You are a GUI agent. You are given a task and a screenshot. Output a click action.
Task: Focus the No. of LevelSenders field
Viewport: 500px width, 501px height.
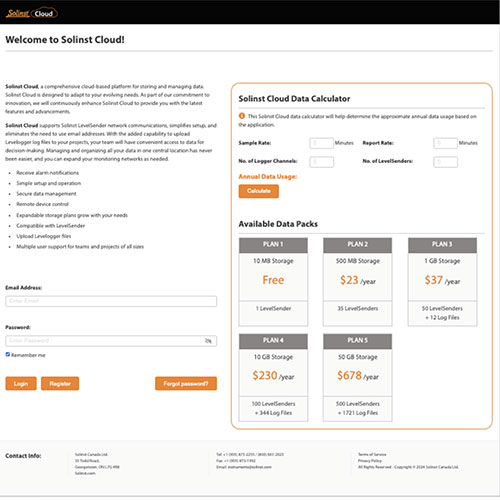[x=445, y=162]
